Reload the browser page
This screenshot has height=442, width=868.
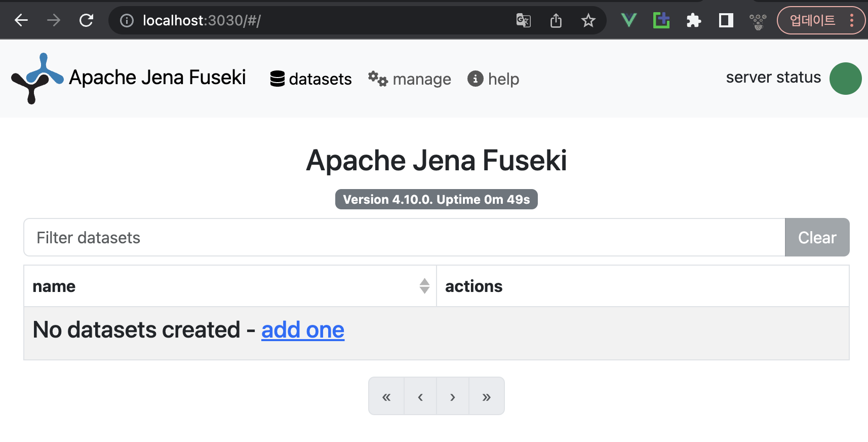pyautogui.click(x=87, y=20)
